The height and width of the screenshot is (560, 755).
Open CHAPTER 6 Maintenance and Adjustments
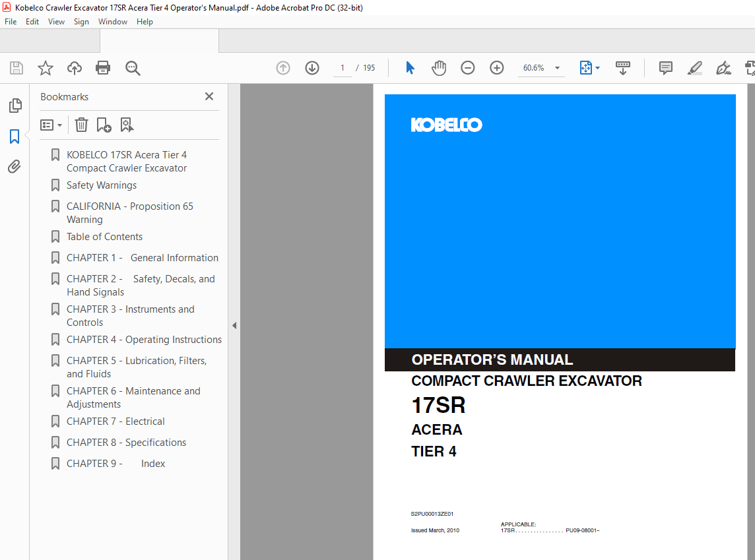click(133, 397)
